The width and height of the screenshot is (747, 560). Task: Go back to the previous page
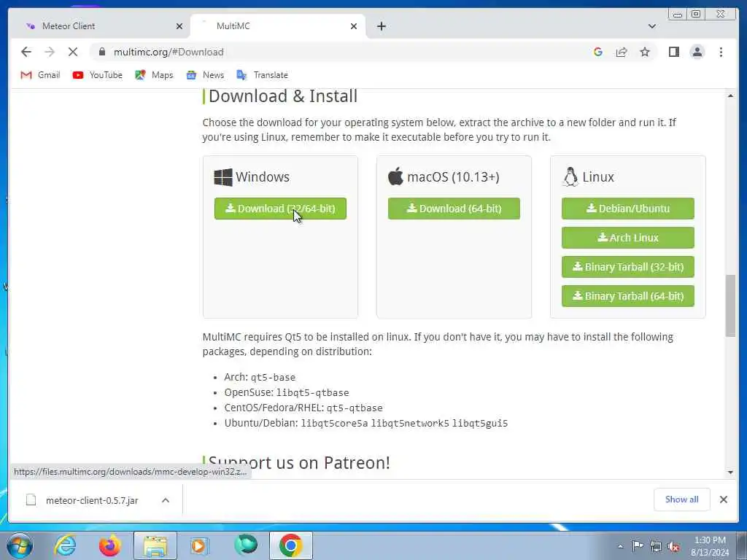tap(26, 52)
